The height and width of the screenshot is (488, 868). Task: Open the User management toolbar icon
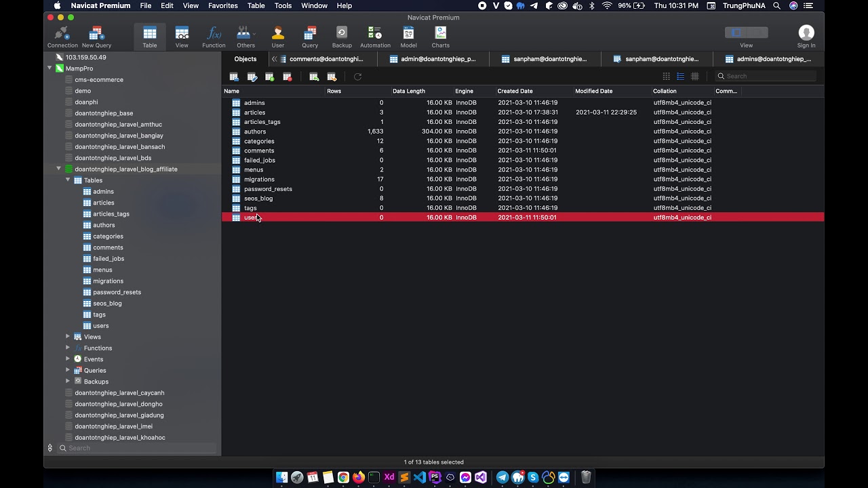tap(278, 37)
